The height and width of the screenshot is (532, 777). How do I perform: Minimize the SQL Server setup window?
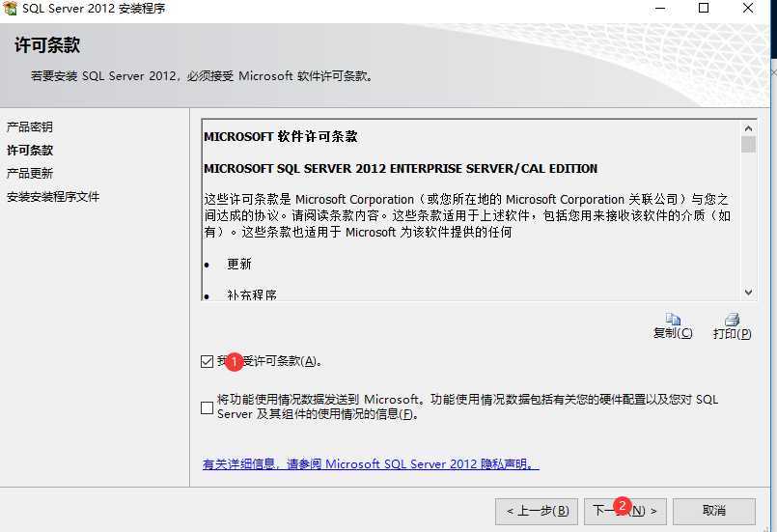(660, 9)
